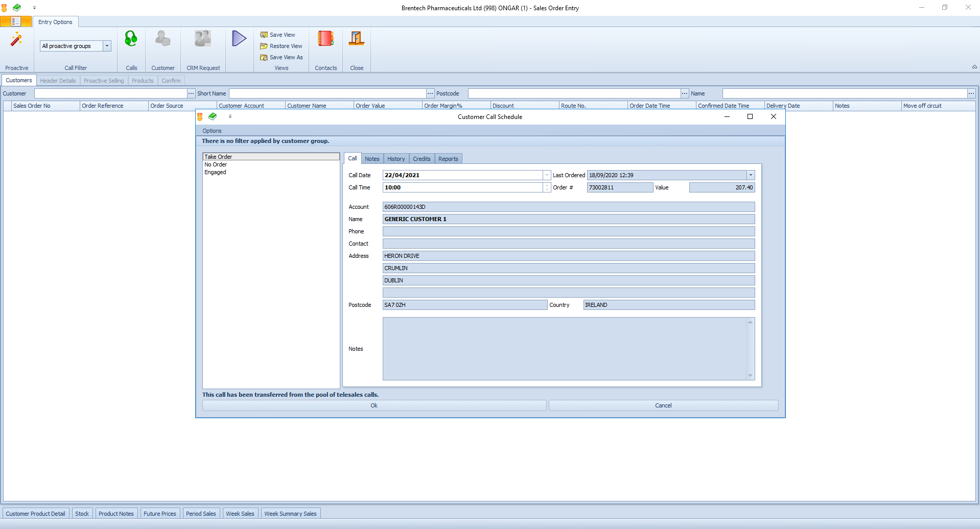This screenshot has height=529, width=980.
Task: Open the CRM Request icon
Action: (203, 39)
